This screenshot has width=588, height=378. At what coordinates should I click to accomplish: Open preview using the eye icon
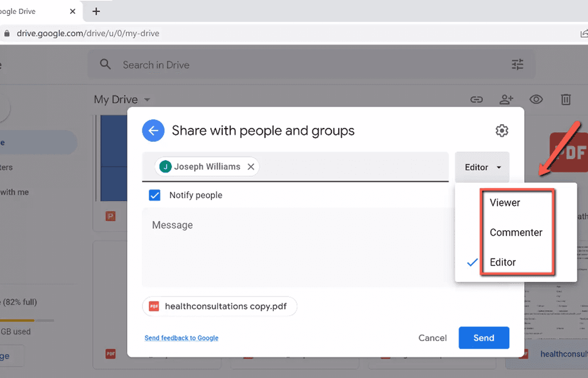pyautogui.click(x=536, y=99)
